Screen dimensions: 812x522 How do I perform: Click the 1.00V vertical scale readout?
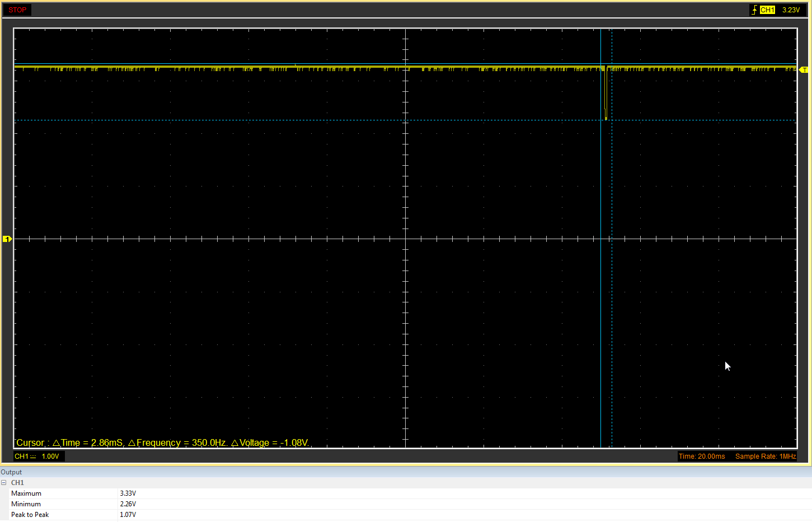tap(50, 456)
